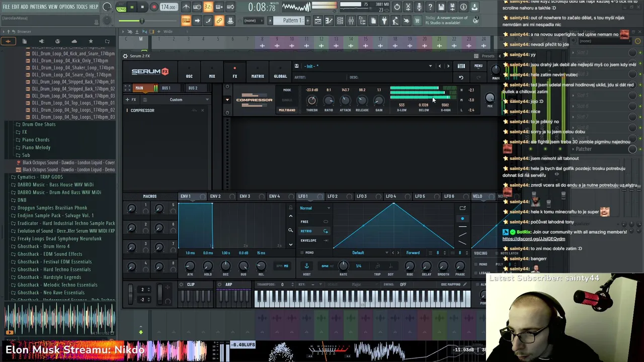Toggle the CLIP power button
Image resolution: width=644 pixels, height=362 pixels.
click(x=181, y=285)
